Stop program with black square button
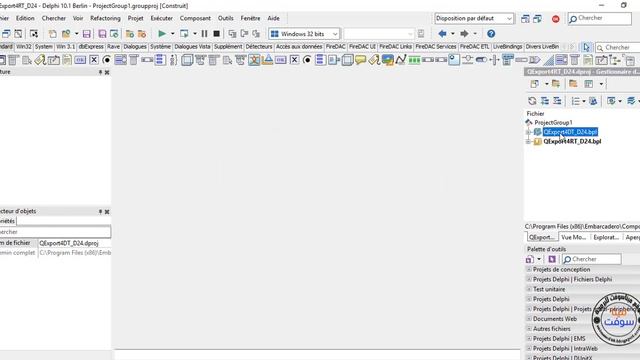 [x=217, y=33]
